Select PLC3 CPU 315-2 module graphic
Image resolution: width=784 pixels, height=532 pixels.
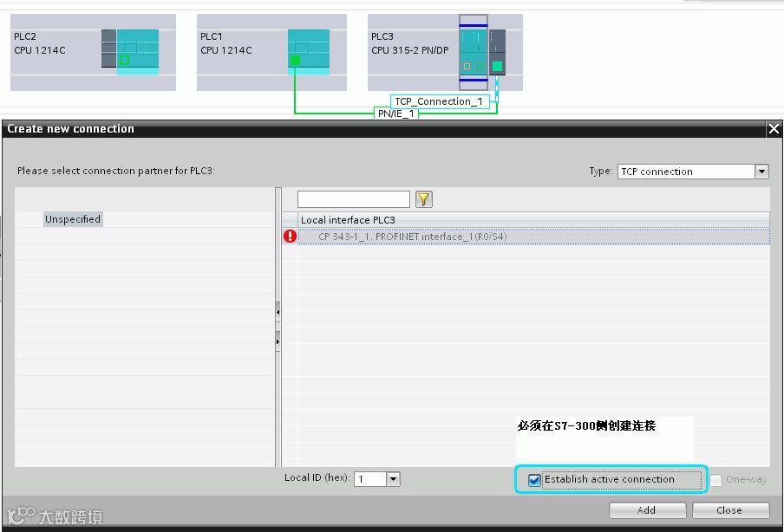[x=474, y=52]
